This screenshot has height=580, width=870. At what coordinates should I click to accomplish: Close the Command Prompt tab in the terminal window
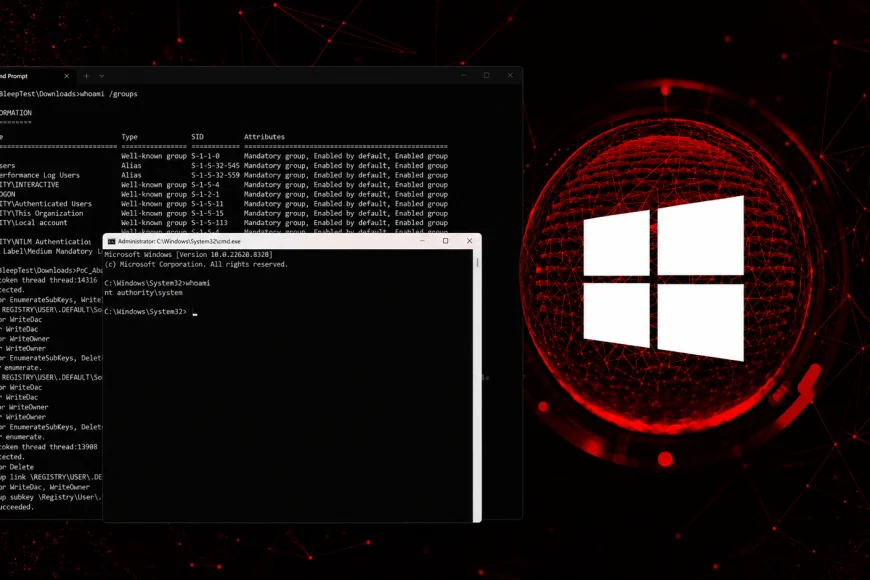point(67,76)
